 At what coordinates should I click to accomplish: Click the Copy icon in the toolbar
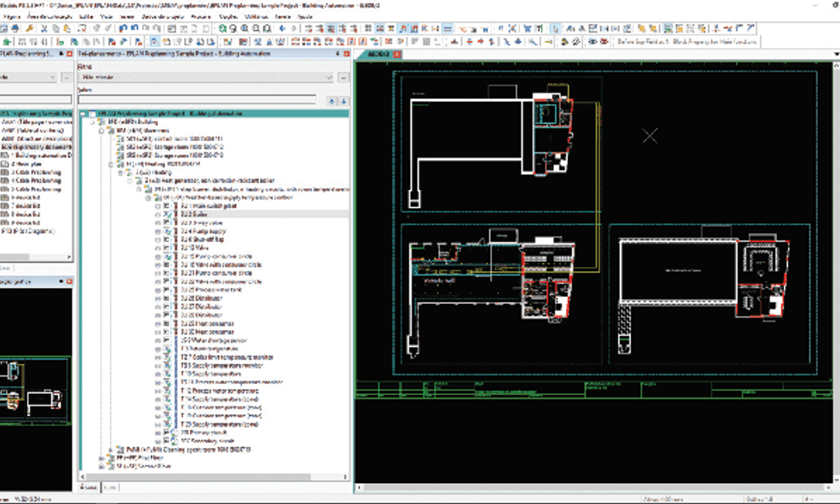(x=55, y=29)
